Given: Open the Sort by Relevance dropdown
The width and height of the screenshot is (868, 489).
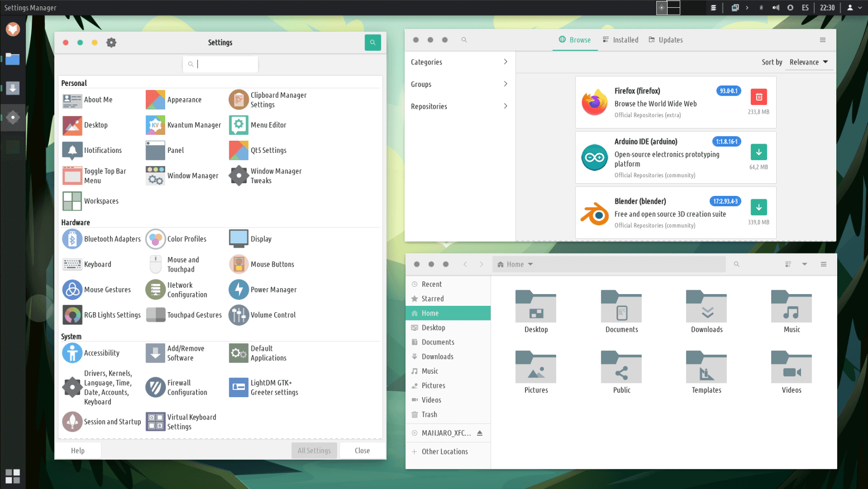Looking at the screenshot, I should pyautogui.click(x=808, y=62).
